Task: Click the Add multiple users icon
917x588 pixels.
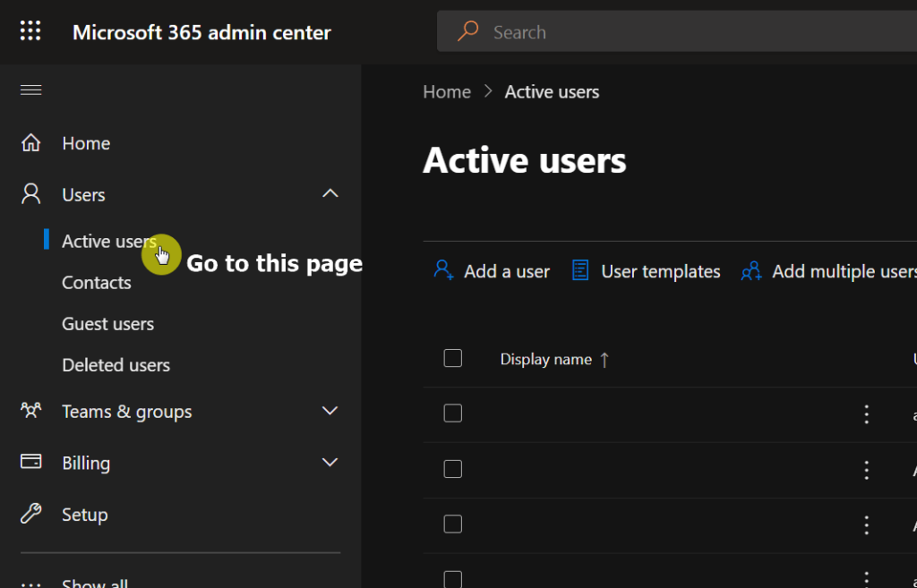Action: 751,270
